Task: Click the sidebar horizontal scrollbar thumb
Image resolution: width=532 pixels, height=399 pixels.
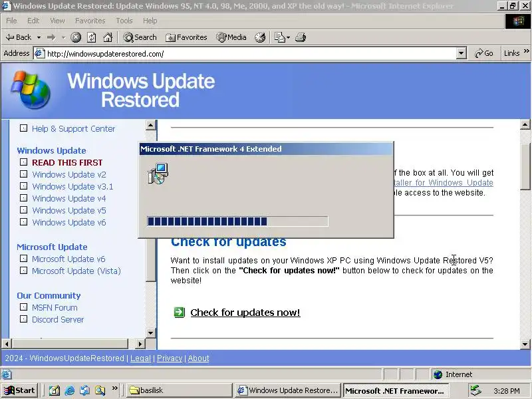Action: [70, 344]
